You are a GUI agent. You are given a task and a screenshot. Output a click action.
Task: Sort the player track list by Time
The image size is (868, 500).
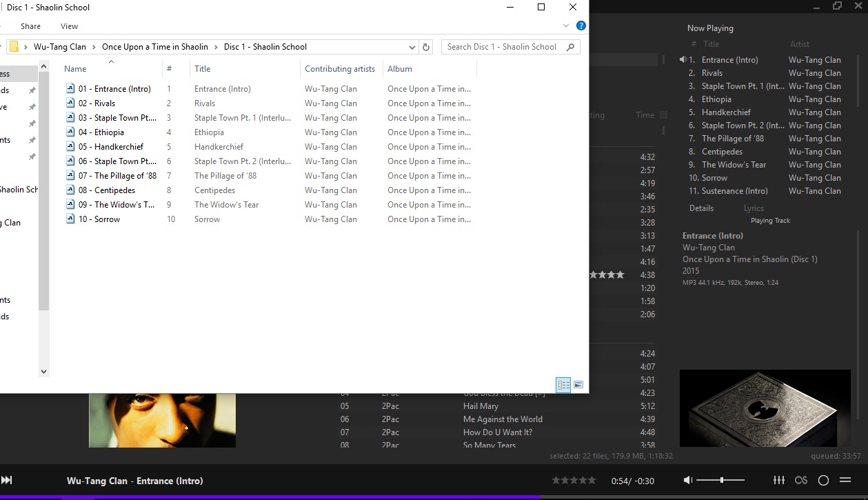(645, 115)
